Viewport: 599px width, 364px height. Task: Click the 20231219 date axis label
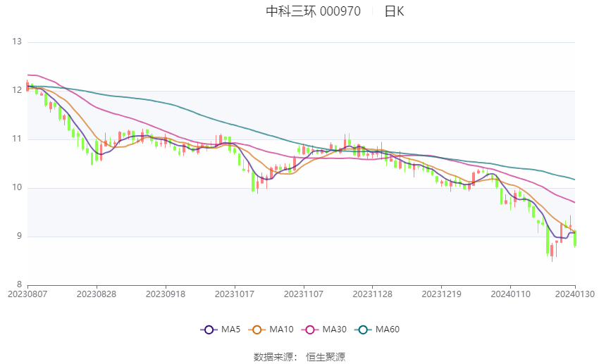(x=442, y=294)
